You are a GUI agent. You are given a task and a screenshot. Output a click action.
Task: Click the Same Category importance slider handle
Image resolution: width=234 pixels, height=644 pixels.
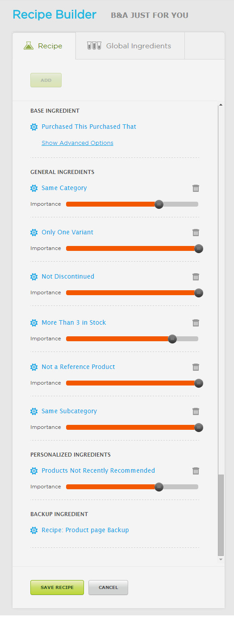coord(159,204)
